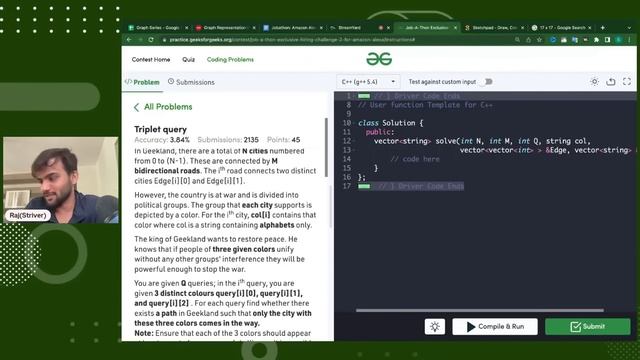This screenshot has height=360, width=640.
Task: Click line 12 with the solve function signature
Action: pos(482,141)
